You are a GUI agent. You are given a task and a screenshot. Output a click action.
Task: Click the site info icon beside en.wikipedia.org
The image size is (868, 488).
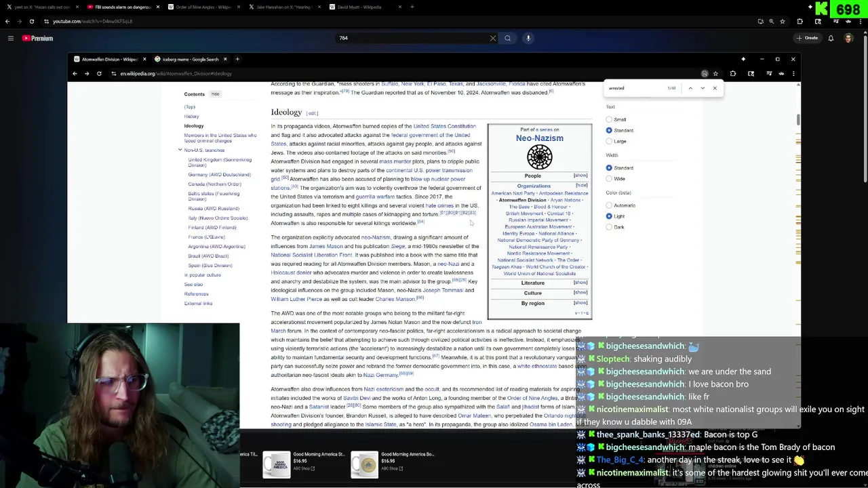tap(114, 73)
